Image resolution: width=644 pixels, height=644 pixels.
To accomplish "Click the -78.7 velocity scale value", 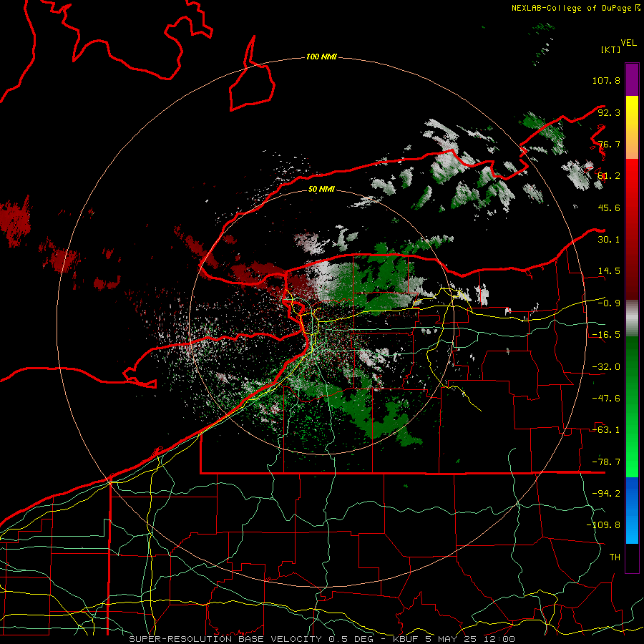I will [606, 462].
